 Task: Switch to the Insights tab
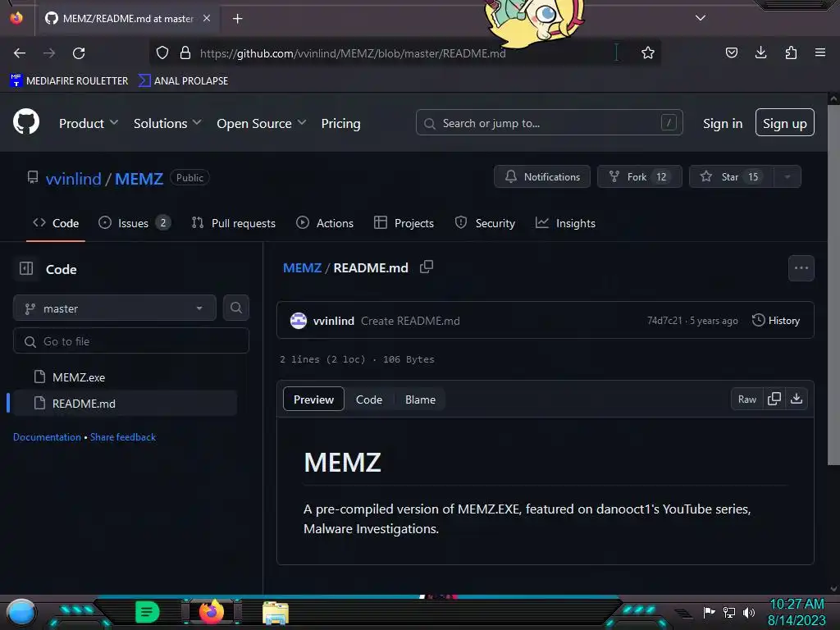point(565,223)
